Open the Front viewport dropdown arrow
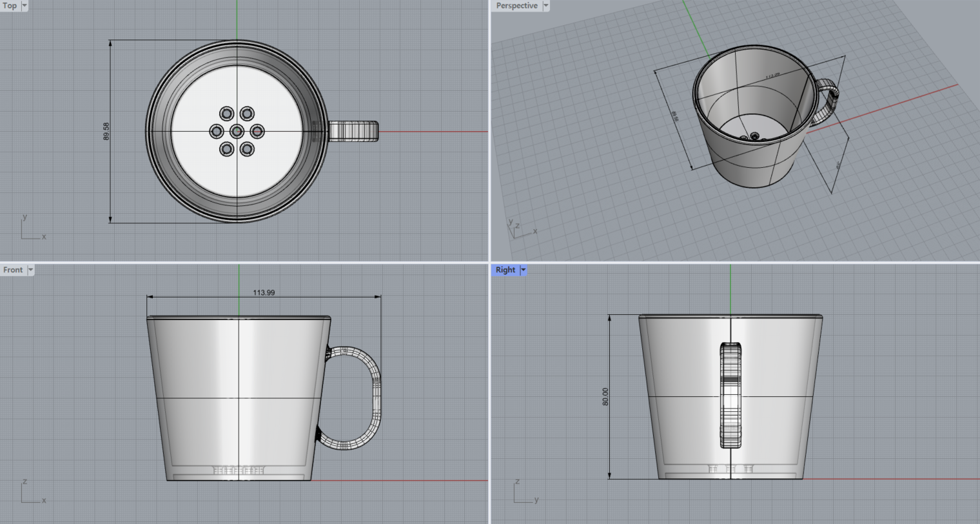The image size is (980, 524). tap(30, 270)
